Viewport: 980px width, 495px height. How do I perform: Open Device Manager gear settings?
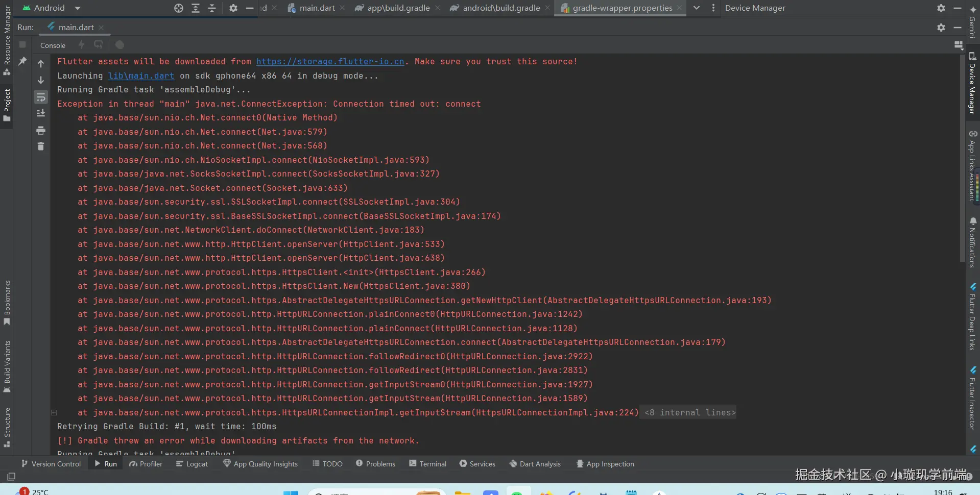point(941,8)
